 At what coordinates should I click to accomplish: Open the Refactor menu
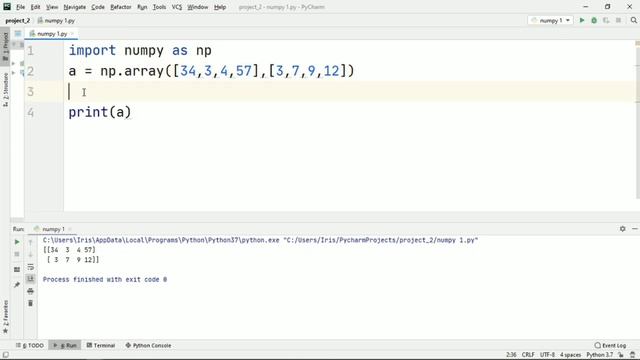tap(121, 7)
